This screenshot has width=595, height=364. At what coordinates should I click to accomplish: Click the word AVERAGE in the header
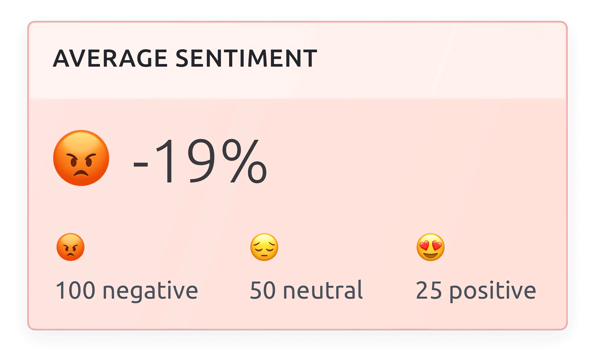(x=110, y=58)
